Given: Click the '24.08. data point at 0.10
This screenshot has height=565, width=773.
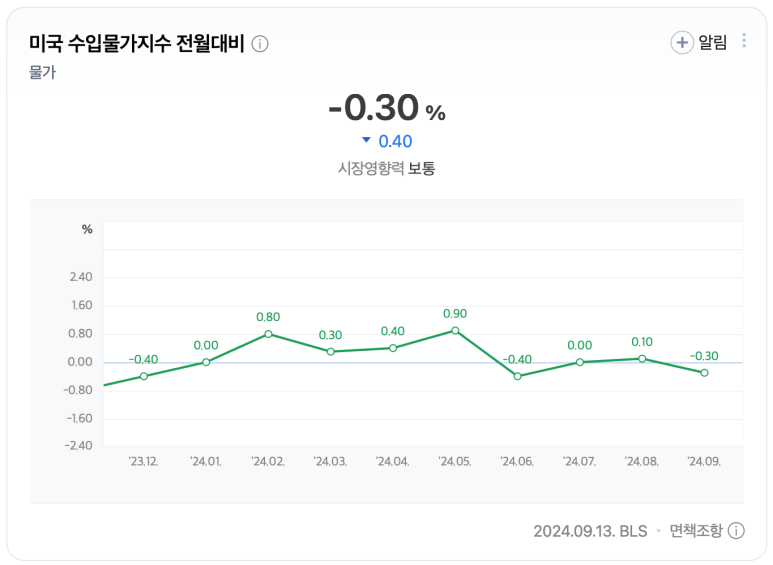Looking at the screenshot, I should (x=642, y=359).
